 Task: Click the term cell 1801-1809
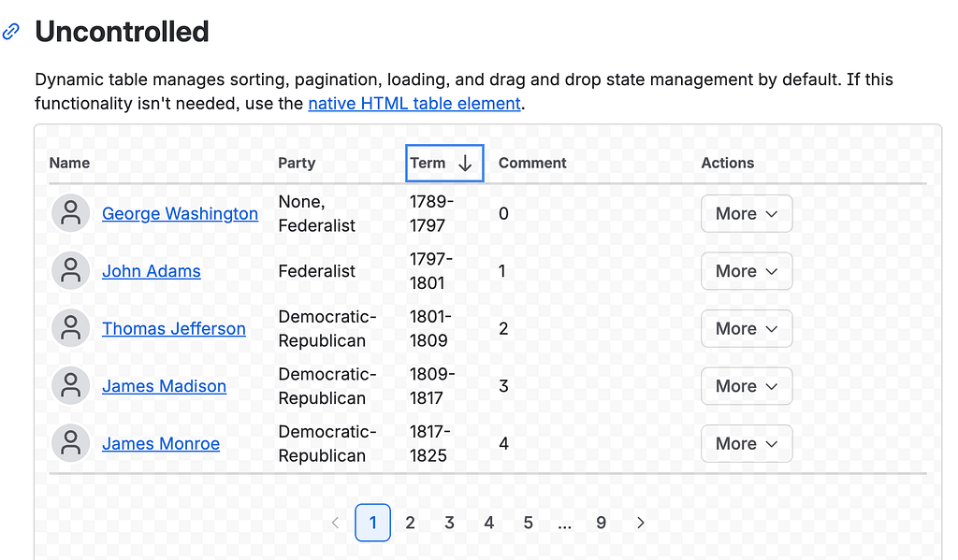point(430,328)
